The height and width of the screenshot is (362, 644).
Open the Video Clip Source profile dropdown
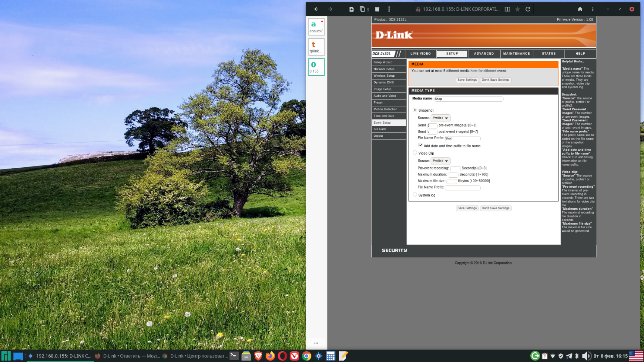441,161
